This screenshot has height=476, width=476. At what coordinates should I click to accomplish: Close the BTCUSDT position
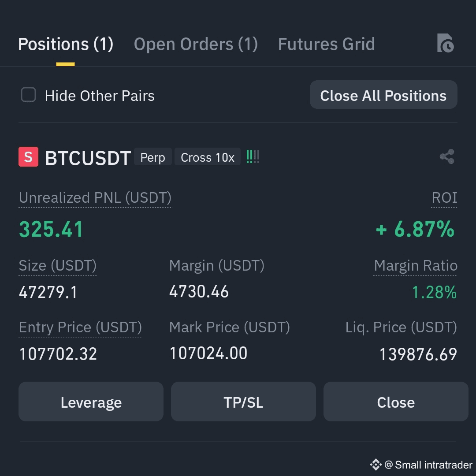[396, 402]
